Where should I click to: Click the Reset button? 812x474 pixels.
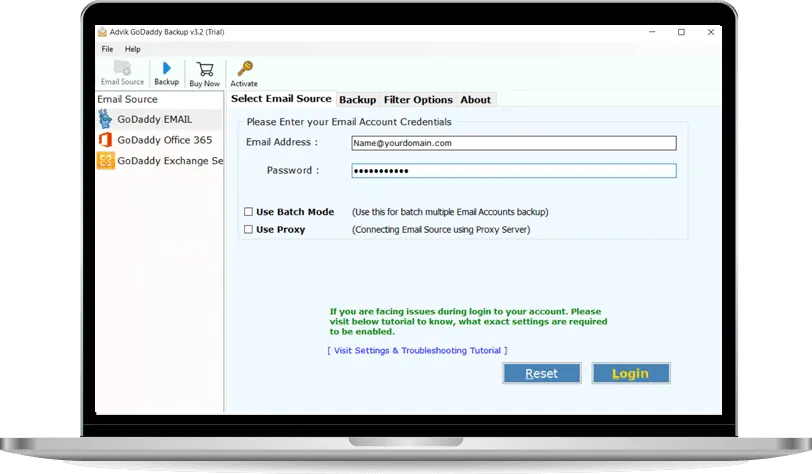click(542, 374)
